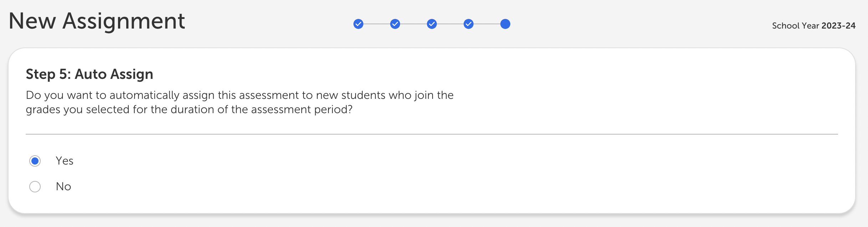The width and height of the screenshot is (868, 227).
Task: Click connector between fourth and fifth steps
Action: (x=487, y=24)
